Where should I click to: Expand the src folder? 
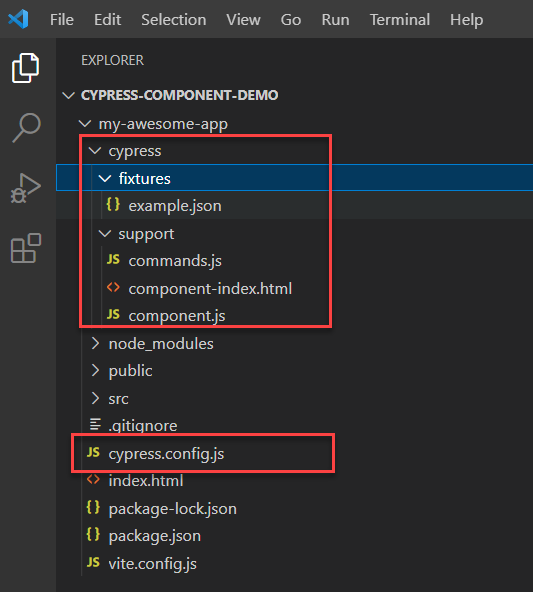pyautogui.click(x=95, y=398)
